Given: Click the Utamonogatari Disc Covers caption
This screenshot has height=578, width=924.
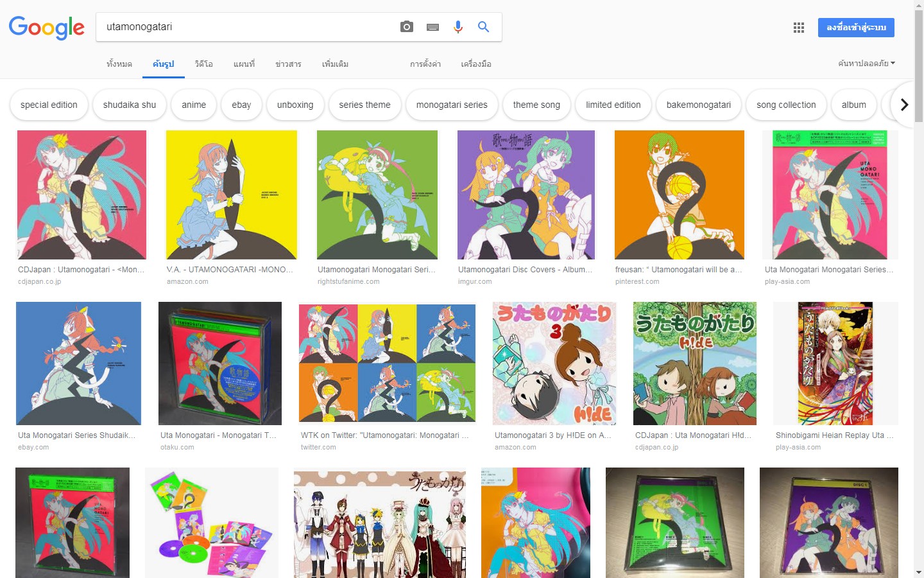Looking at the screenshot, I should tap(526, 270).
